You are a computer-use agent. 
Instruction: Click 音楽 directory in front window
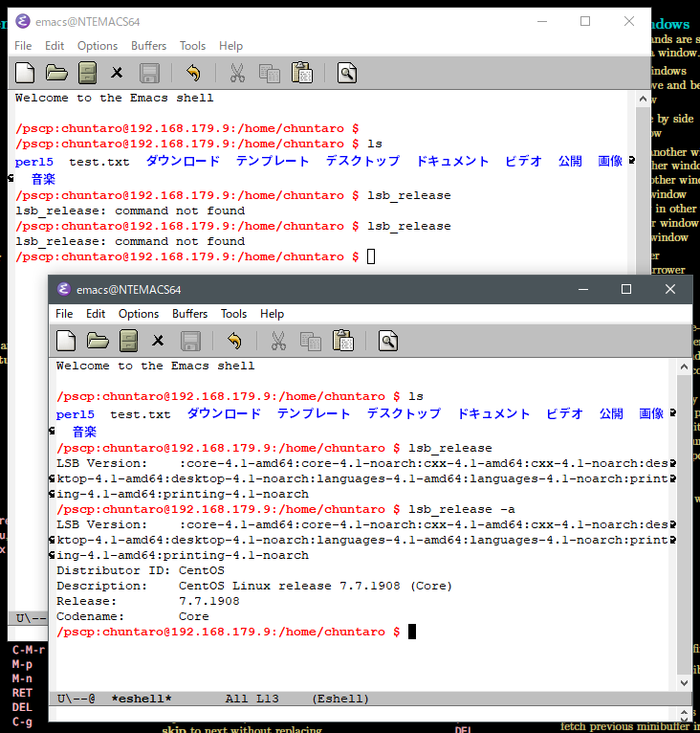point(84,432)
